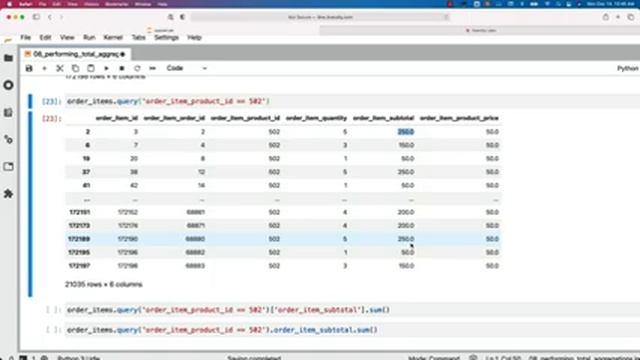Click into the cell 23 query code editor
Viewport: 640px width, 360px height.
351,101
